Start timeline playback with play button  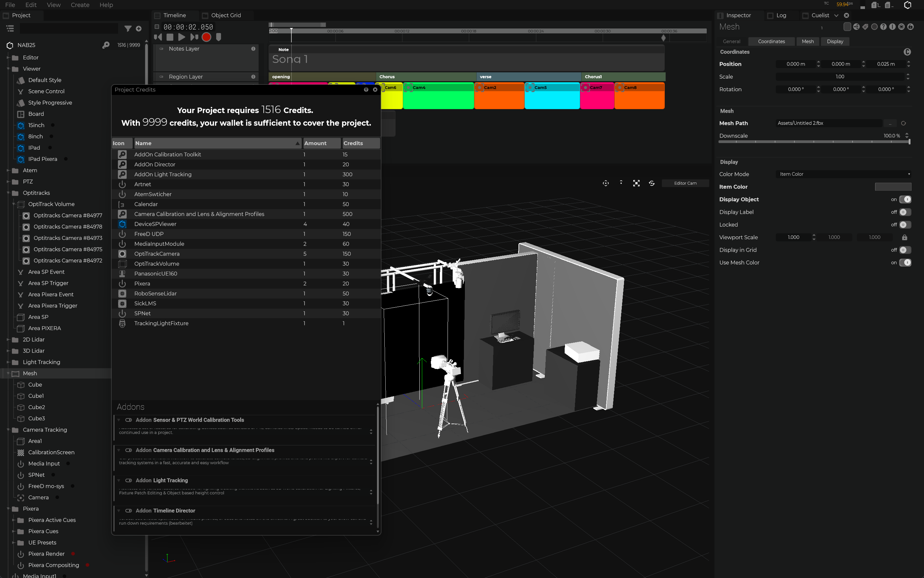pyautogui.click(x=182, y=37)
